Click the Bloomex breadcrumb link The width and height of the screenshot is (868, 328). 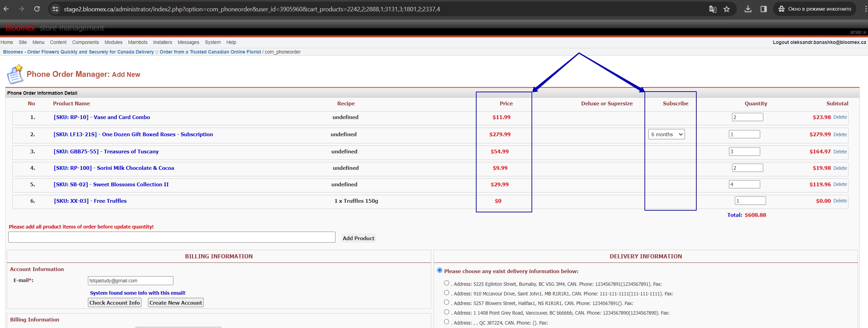(132, 52)
